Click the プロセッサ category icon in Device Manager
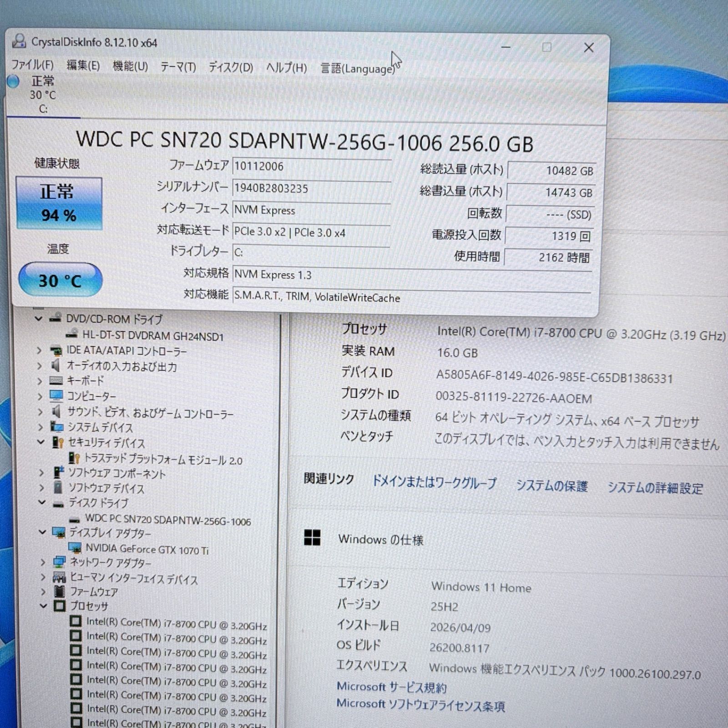 point(60,606)
